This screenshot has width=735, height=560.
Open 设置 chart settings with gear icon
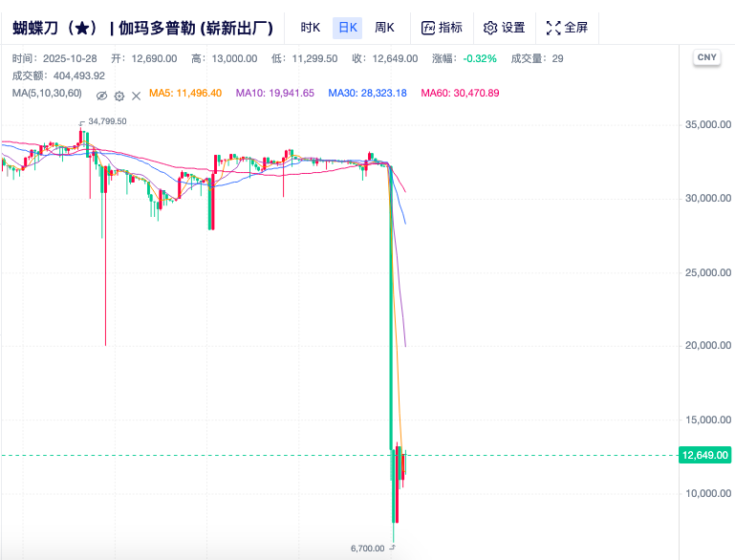(x=504, y=28)
